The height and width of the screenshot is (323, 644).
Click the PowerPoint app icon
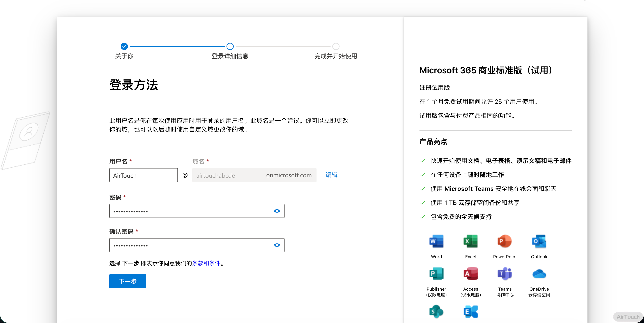point(504,241)
